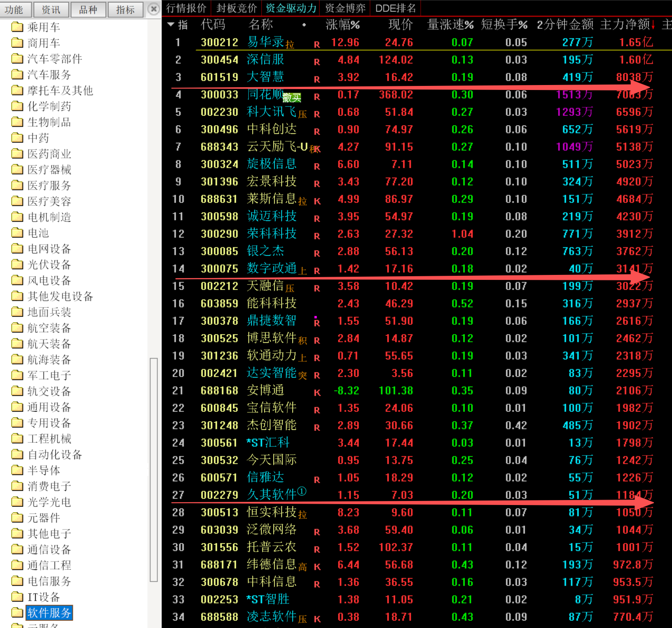Select the 托普云农 stock name
Image resolution: width=672 pixels, height=628 pixels.
point(272,547)
